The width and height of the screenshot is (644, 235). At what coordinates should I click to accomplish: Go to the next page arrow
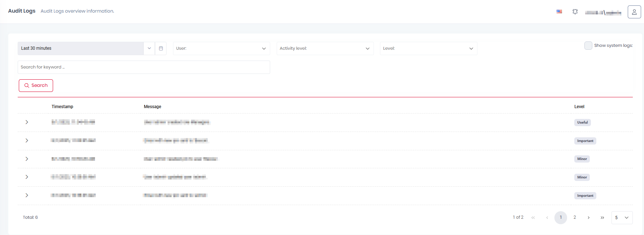click(x=588, y=217)
